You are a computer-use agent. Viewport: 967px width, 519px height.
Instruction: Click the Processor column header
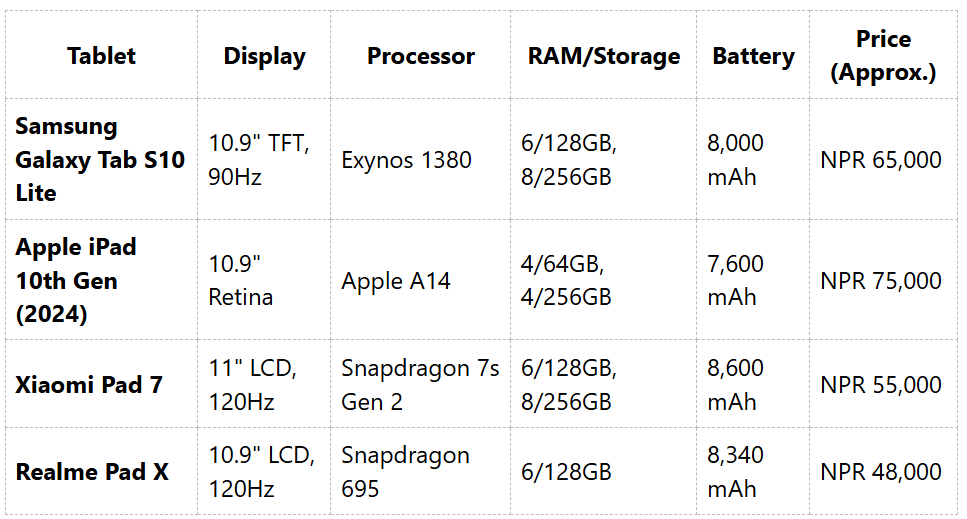(421, 56)
